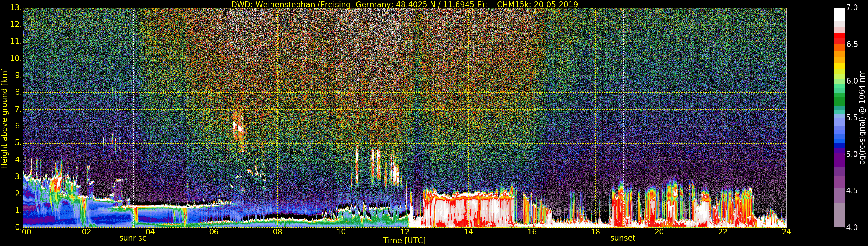
Task: Click the '18' tick on the time axis
Action: click(x=595, y=232)
